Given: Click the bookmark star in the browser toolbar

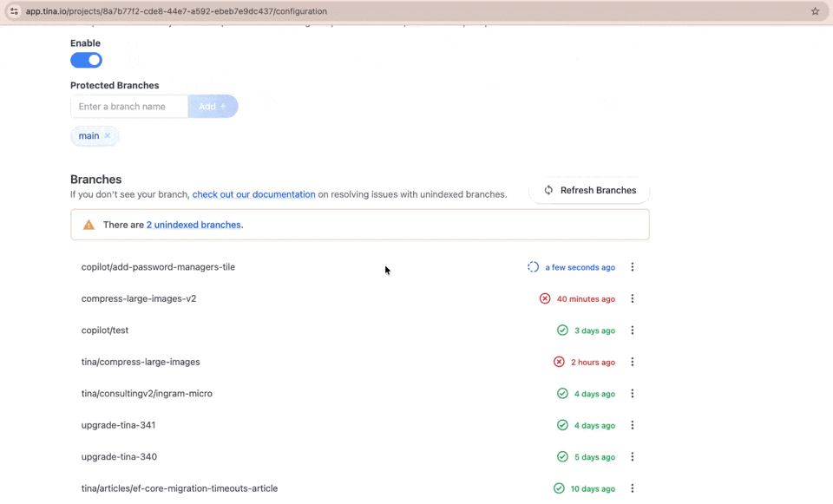Looking at the screenshot, I should (814, 11).
